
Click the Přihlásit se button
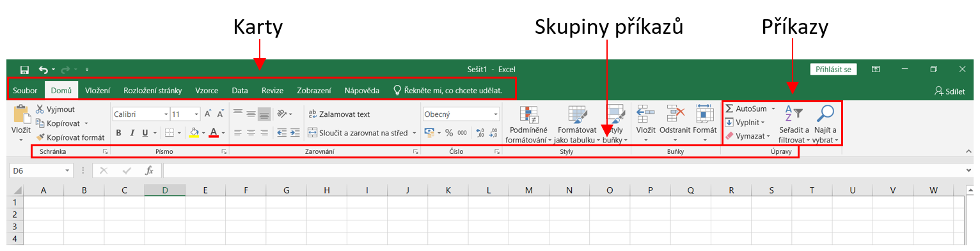pos(833,69)
